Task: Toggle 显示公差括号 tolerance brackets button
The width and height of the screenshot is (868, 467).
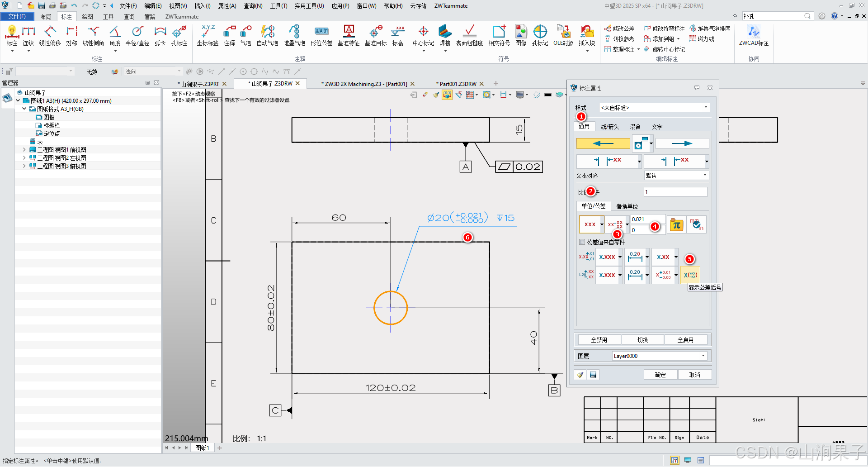Action: click(x=690, y=275)
